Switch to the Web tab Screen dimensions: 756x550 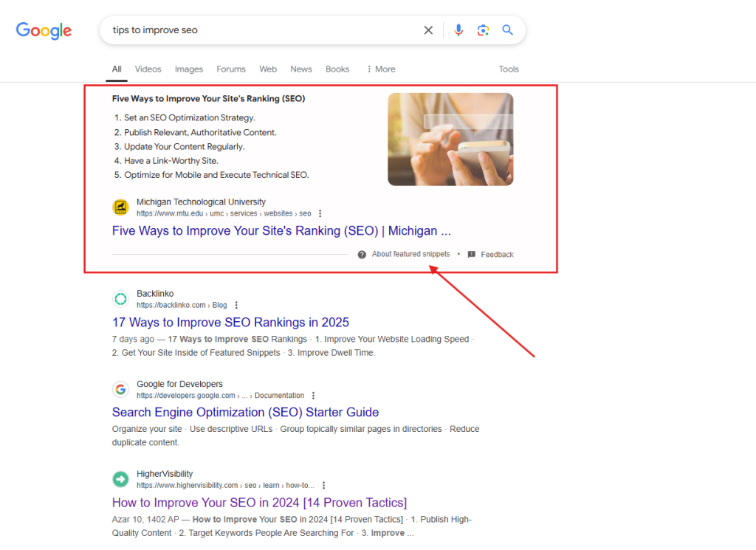[x=268, y=69]
